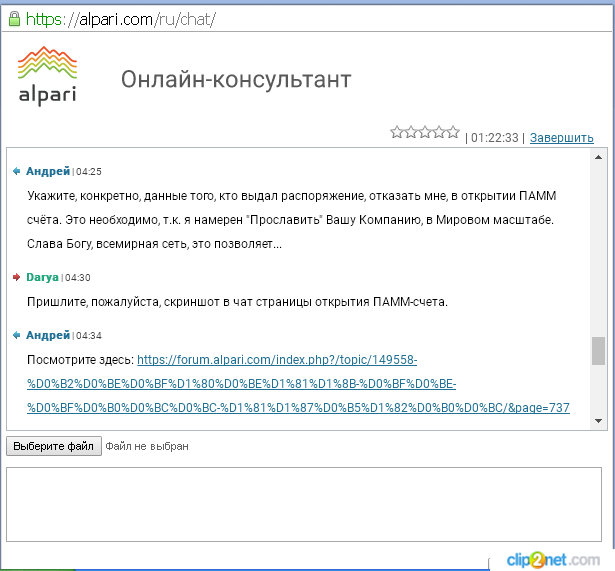Viewport: 615px width, 571px height.
Task: Click consultant name Darya
Action: click(42, 277)
